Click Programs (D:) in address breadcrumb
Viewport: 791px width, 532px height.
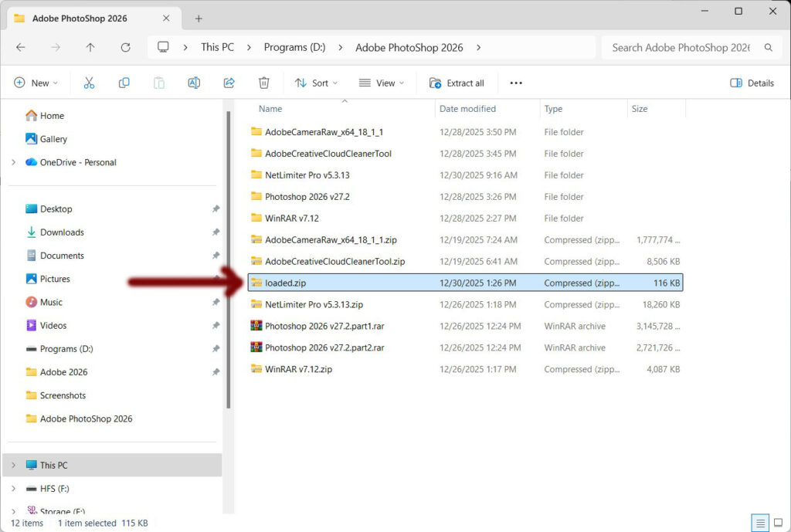tap(294, 47)
